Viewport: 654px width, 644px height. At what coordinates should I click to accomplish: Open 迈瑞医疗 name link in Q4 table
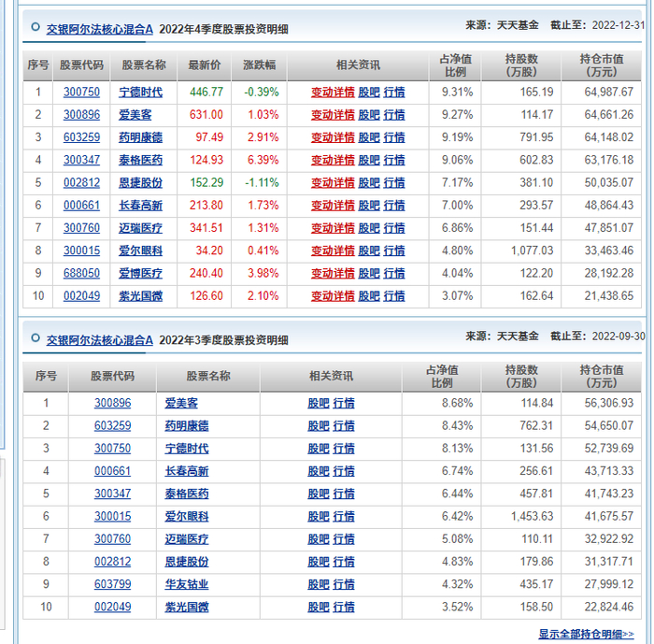(x=140, y=228)
